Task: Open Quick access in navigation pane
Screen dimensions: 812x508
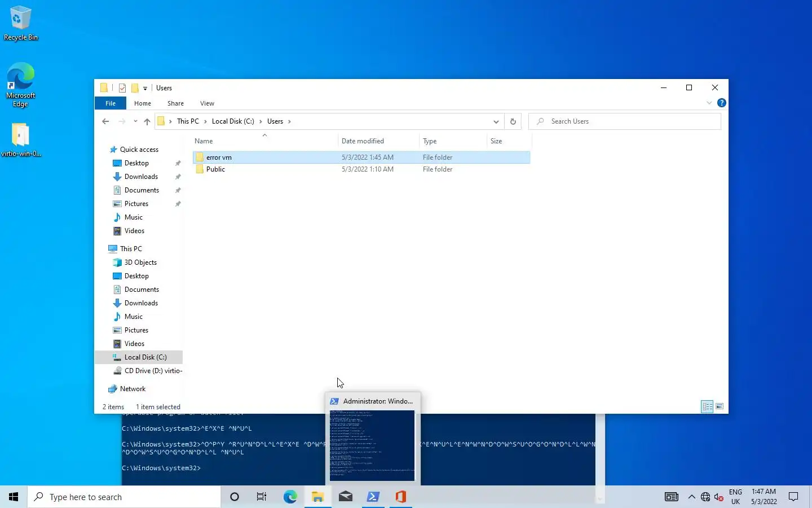Action: pyautogui.click(x=139, y=150)
